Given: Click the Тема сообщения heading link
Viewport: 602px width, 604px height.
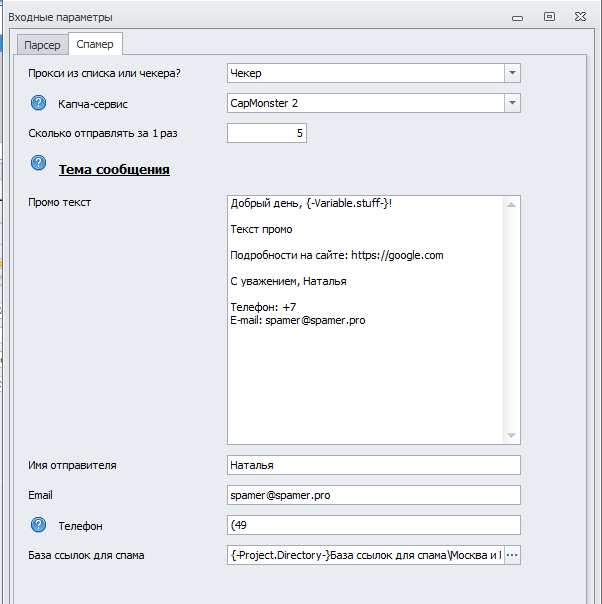Looking at the screenshot, I should (x=114, y=169).
